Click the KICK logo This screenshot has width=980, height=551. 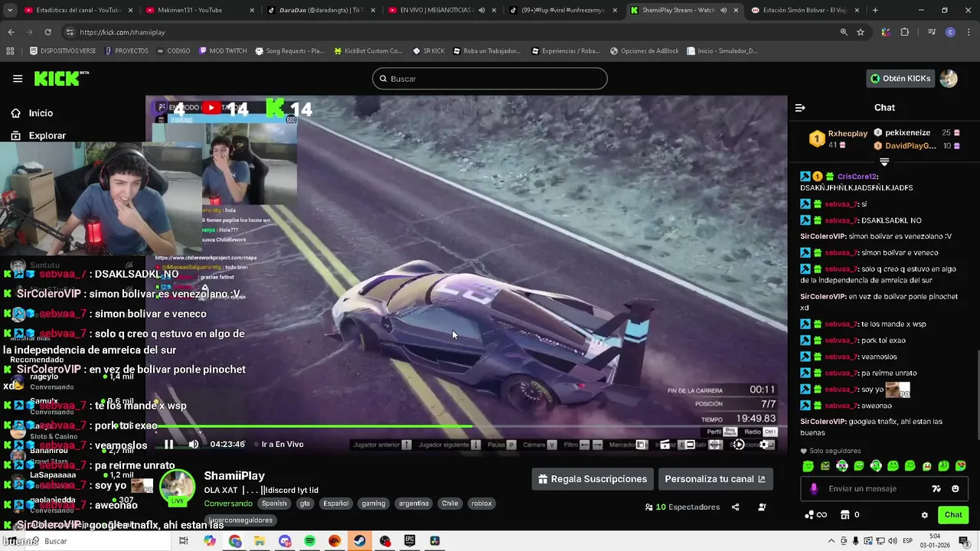[x=61, y=78]
